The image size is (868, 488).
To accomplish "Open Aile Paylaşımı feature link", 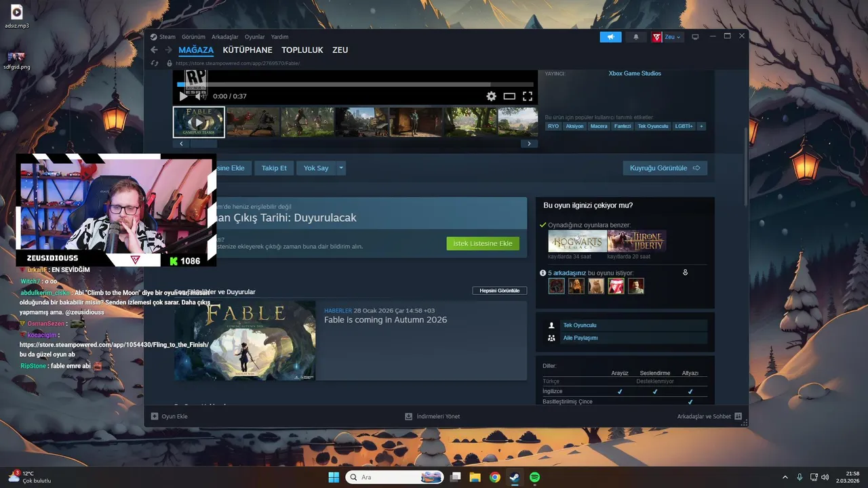I will point(580,338).
